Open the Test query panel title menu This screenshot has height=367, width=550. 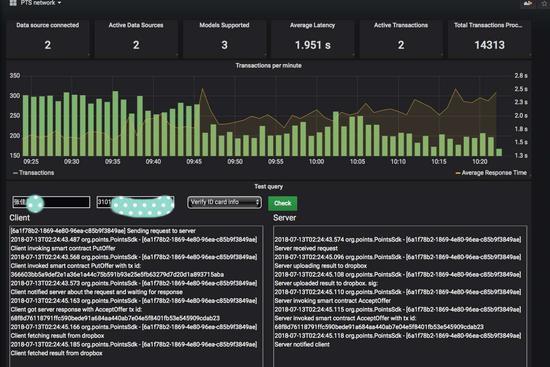268,187
